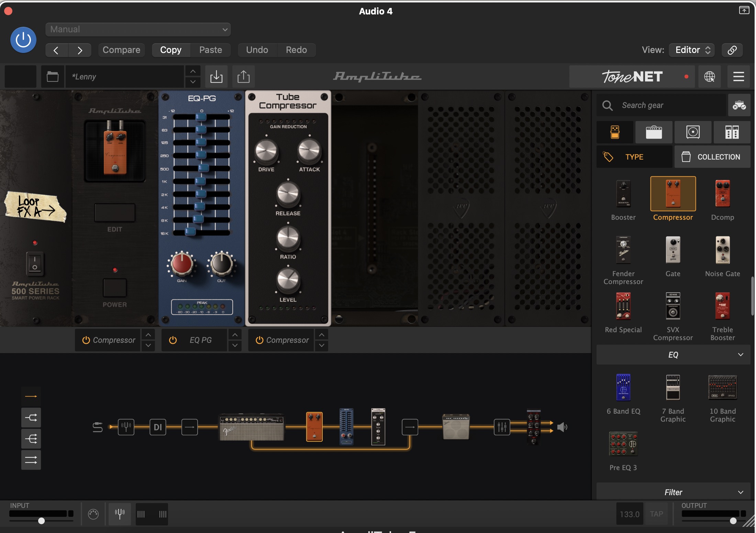The height and width of the screenshot is (533, 756).
Task: Open the Manual preset dropdown
Action: tap(138, 29)
